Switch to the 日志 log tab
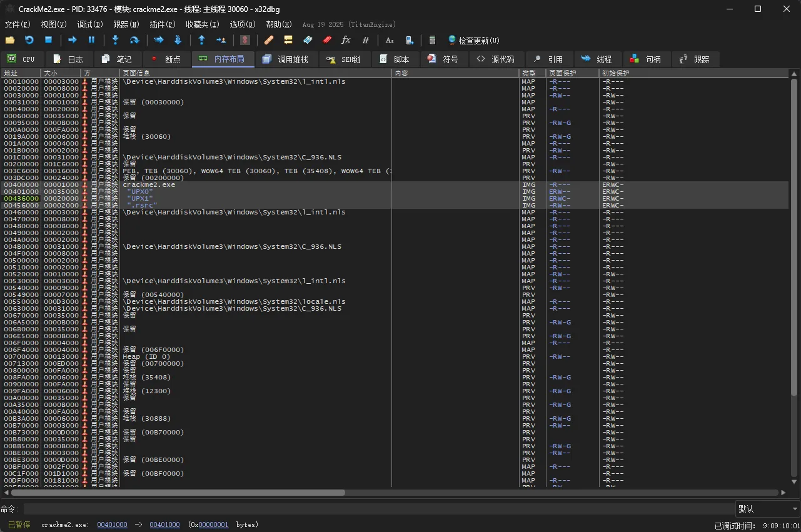The image size is (801, 532). [69, 59]
